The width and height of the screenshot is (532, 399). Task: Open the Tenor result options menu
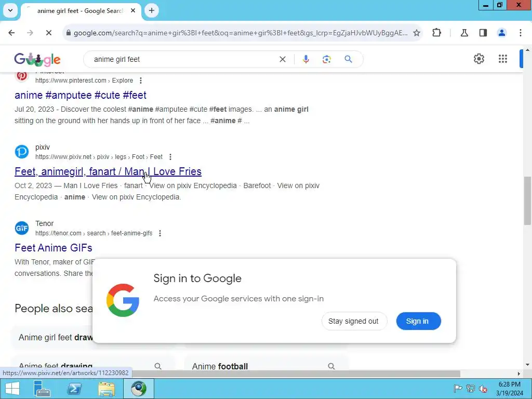160,233
